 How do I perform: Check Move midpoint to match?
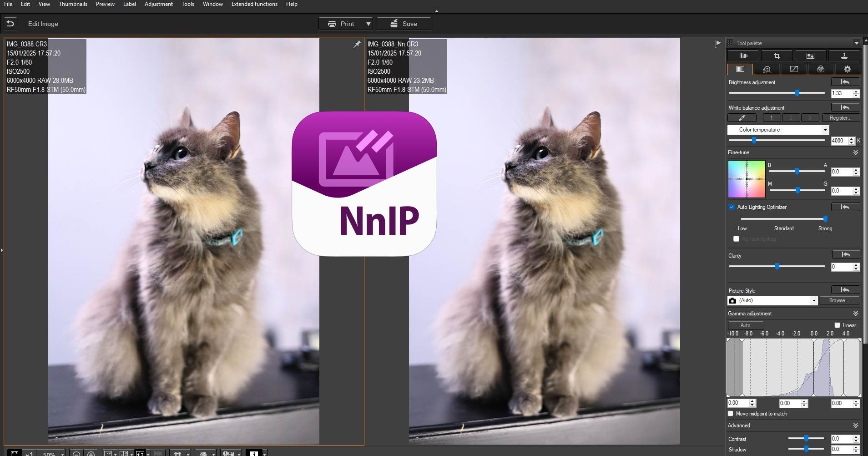tap(731, 414)
